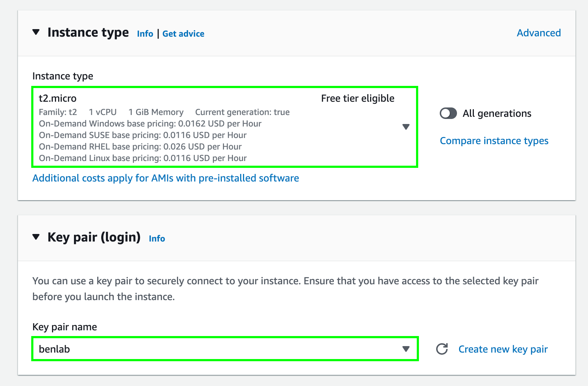Open the t2.micro instance type dropdown

click(225, 127)
